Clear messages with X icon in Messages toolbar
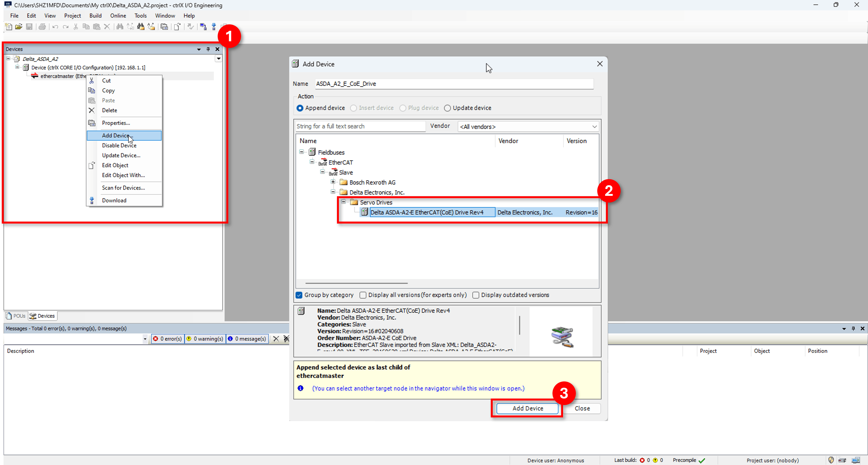 (x=276, y=339)
